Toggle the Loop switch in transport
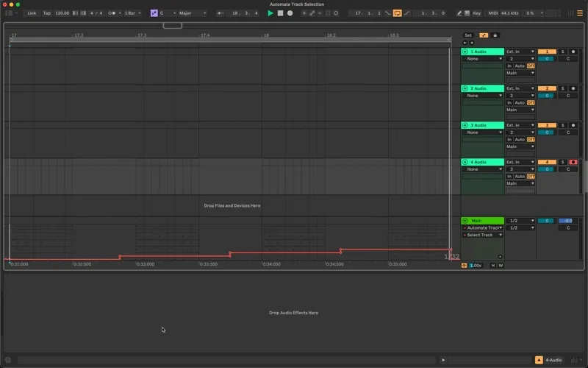This screenshot has width=588, height=368. (397, 13)
